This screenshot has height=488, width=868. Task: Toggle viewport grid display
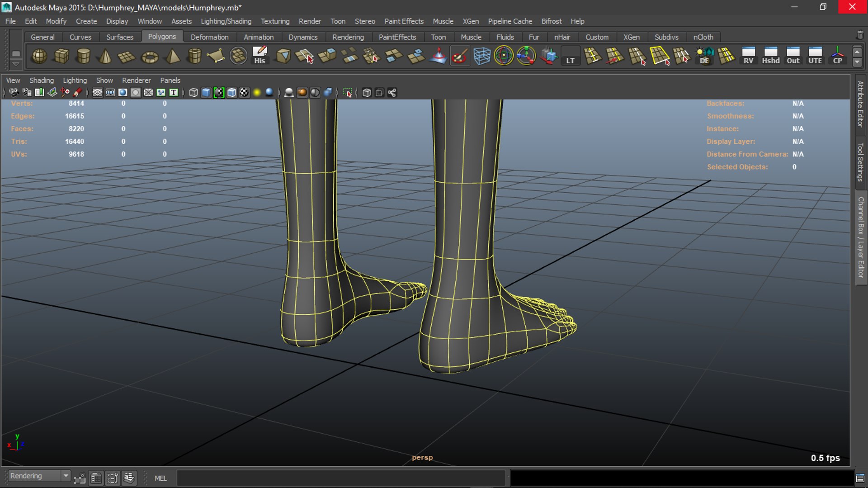(x=97, y=93)
